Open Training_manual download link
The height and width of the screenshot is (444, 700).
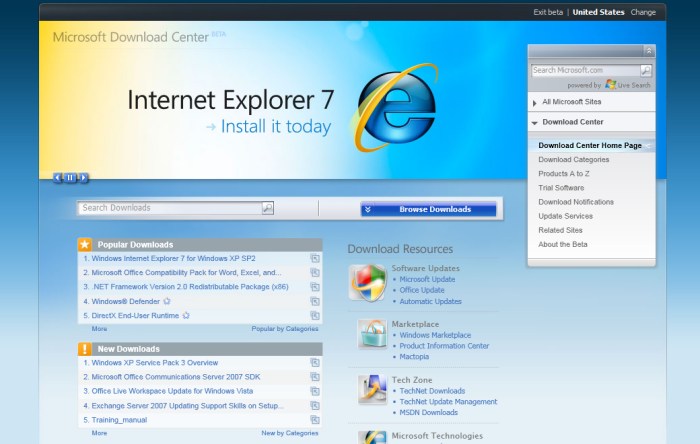[x=119, y=420]
